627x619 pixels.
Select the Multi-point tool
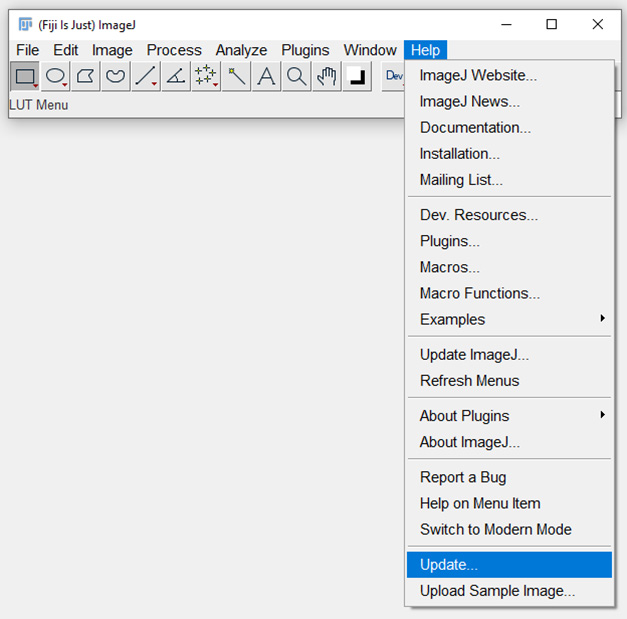coord(206,76)
